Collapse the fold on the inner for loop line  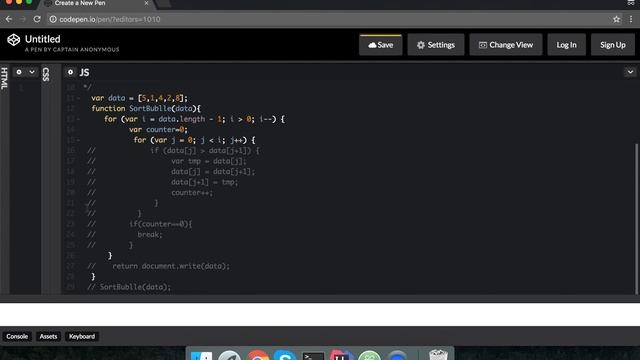pyautogui.click(x=78, y=140)
